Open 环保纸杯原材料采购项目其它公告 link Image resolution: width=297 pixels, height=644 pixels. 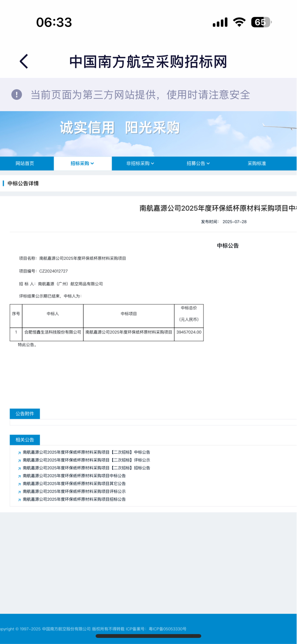[74, 483]
